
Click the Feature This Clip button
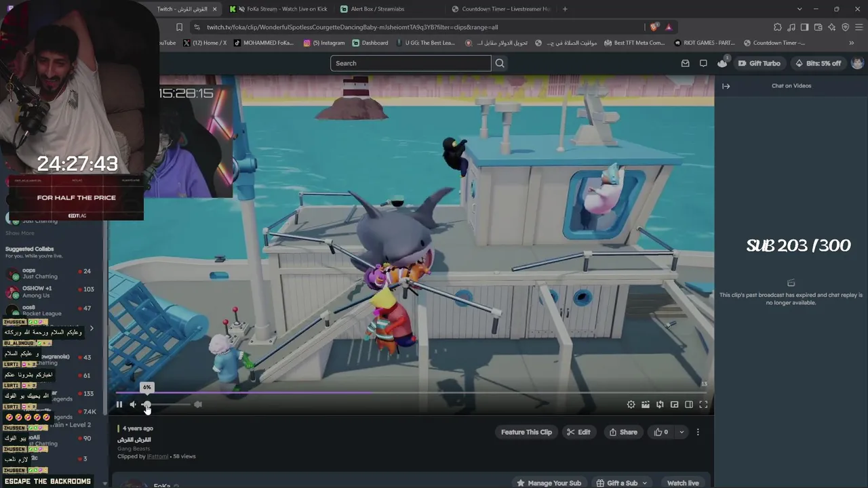[526, 432]
